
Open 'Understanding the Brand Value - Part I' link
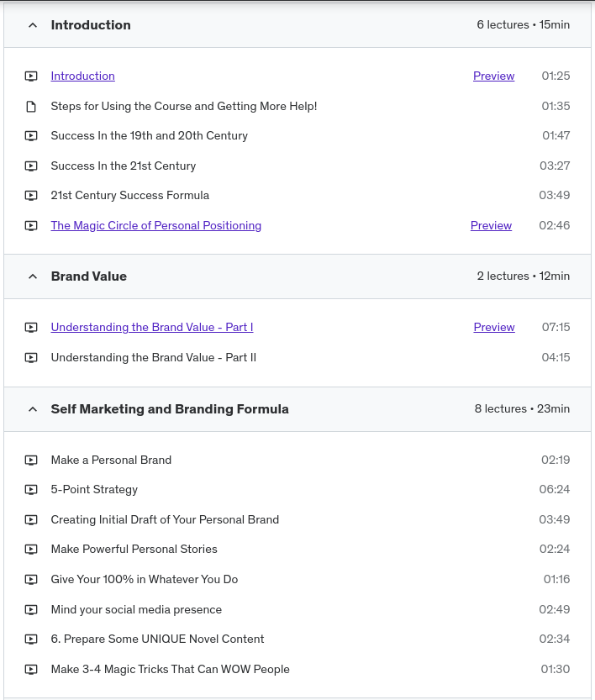pyautogui.click(x=151, y=328)
